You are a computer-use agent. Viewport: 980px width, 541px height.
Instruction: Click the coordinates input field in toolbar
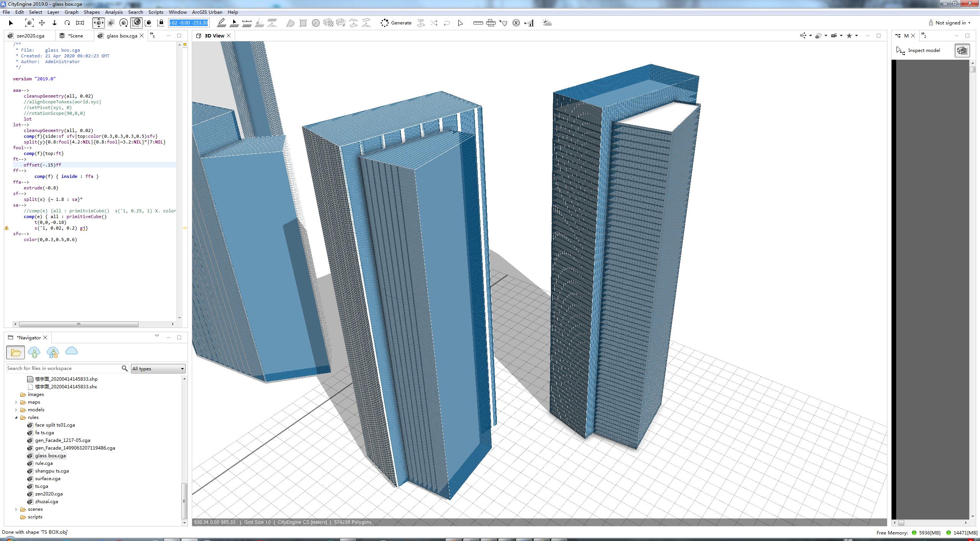189,23
